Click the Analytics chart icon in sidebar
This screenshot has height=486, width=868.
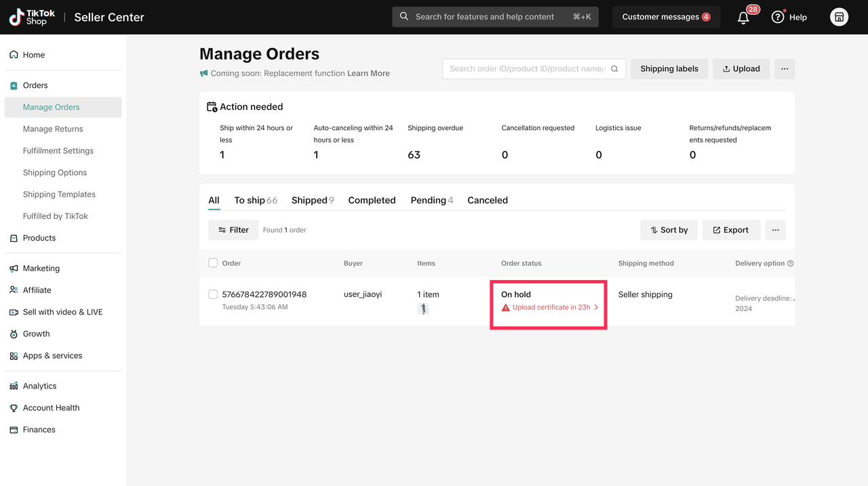pos(14,386)
